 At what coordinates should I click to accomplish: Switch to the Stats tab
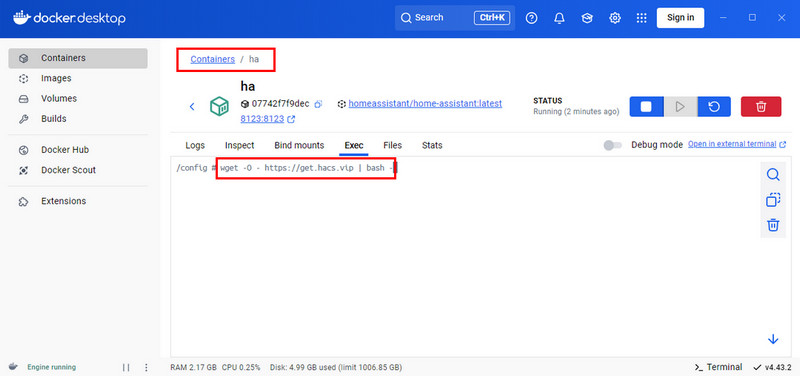(x=432, y=145)
